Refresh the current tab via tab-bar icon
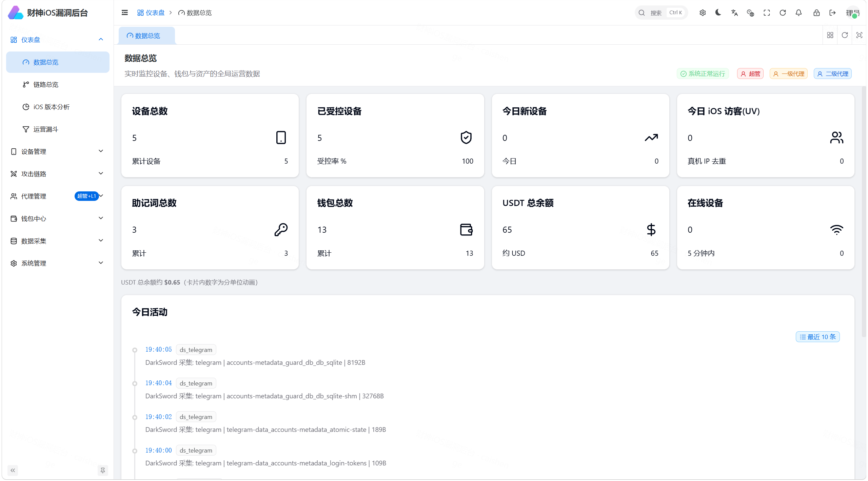The width and height of the screenshot is (868, 481). [845, 35]
